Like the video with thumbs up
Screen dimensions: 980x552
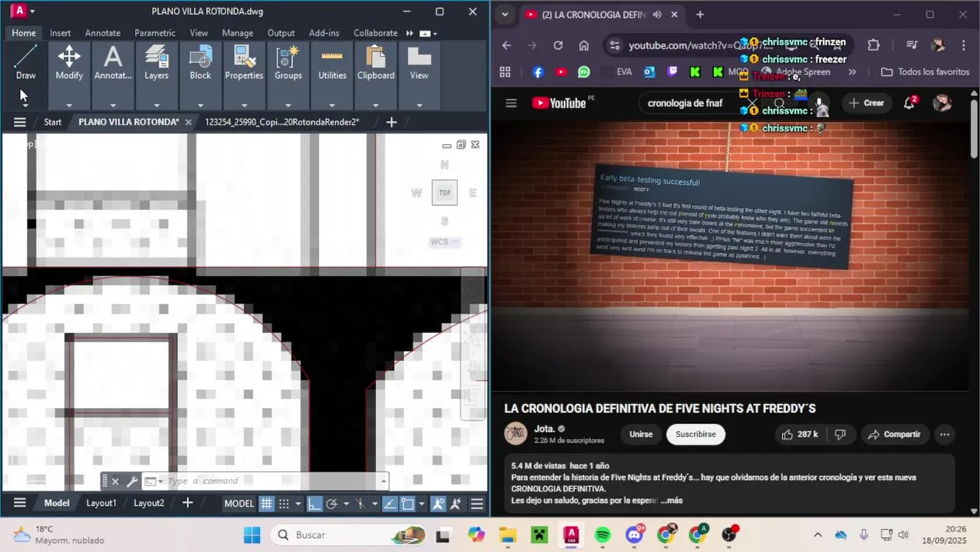pos(799,434)
